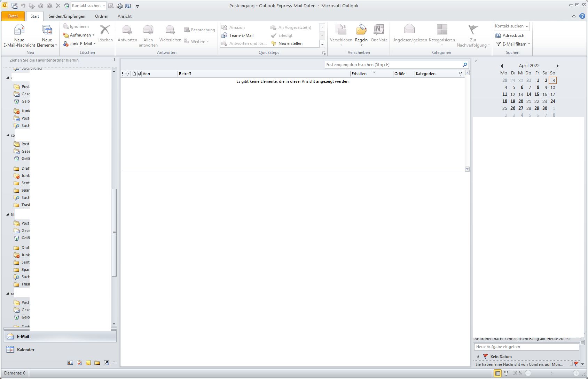This screenshot has width=588, height=379.
Task: Click Betreff column header
Action: tap(264, 74)
